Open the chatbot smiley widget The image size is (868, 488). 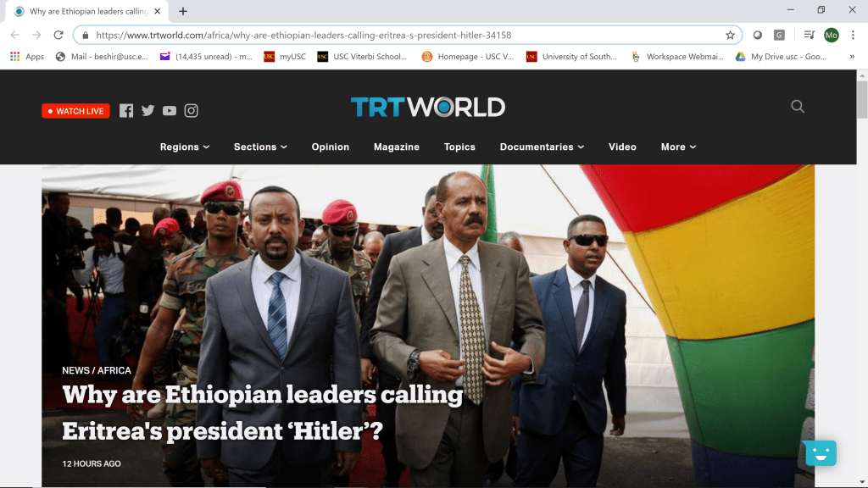point(821,453)
